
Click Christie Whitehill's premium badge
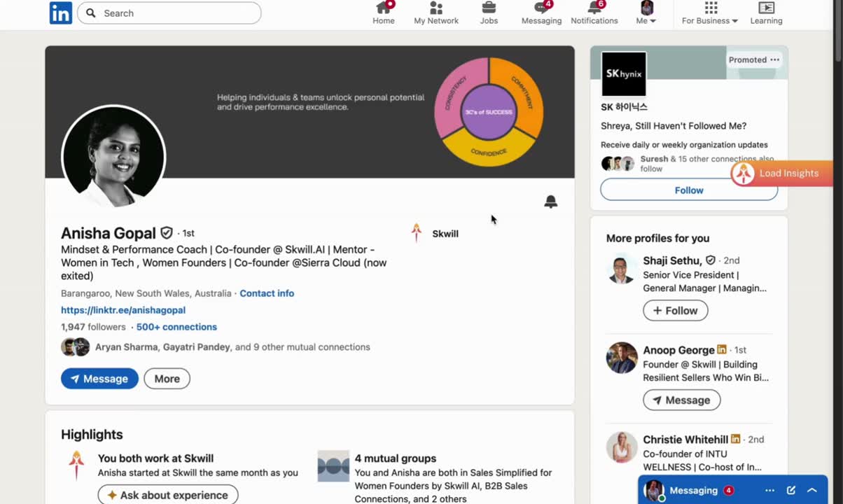tap(736, 440)
